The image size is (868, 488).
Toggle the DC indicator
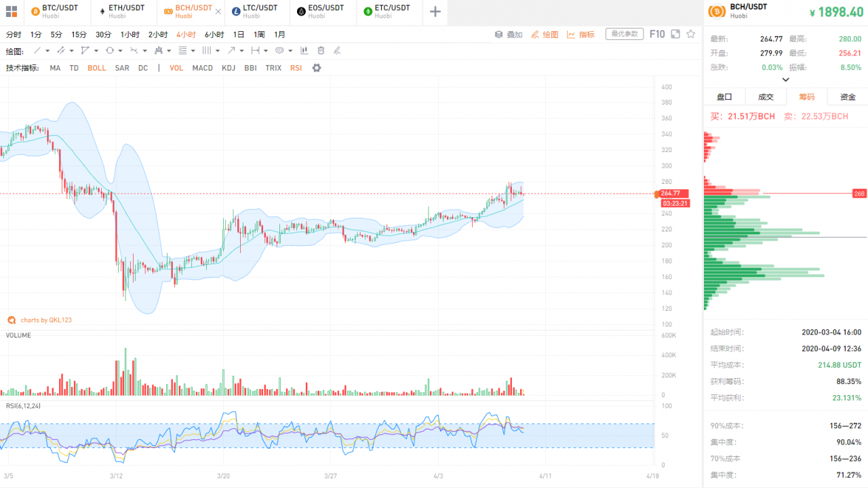(x=143, y=68)
